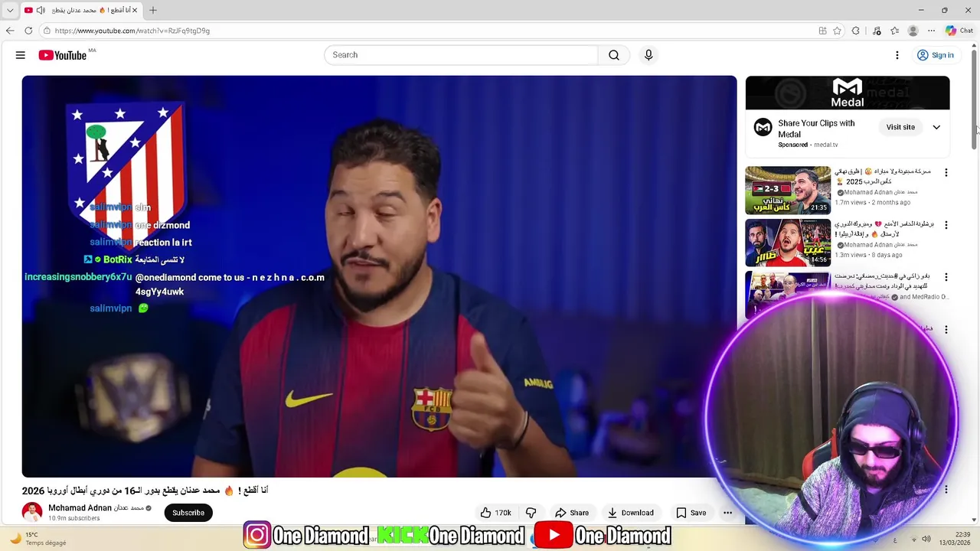
Task: Mute the tab using speaker icon
Action: point(41,10)
